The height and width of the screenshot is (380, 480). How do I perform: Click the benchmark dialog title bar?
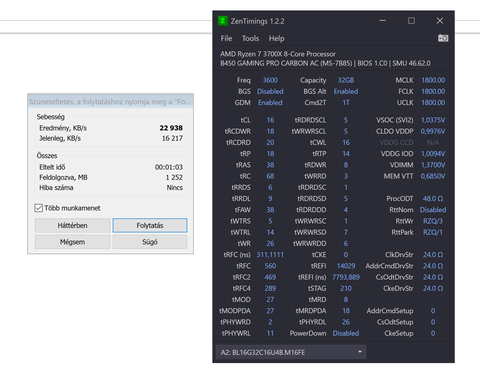coord(110,101)
